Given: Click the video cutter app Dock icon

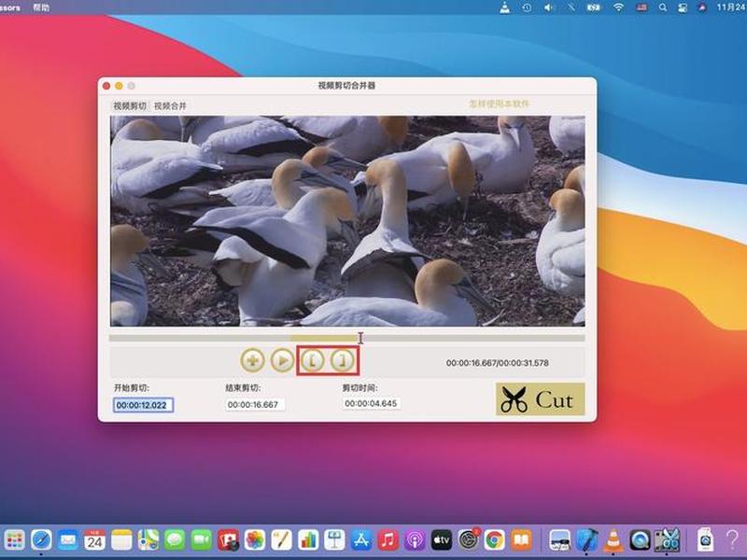Looking at the screenshot, I should coord(667,540).
